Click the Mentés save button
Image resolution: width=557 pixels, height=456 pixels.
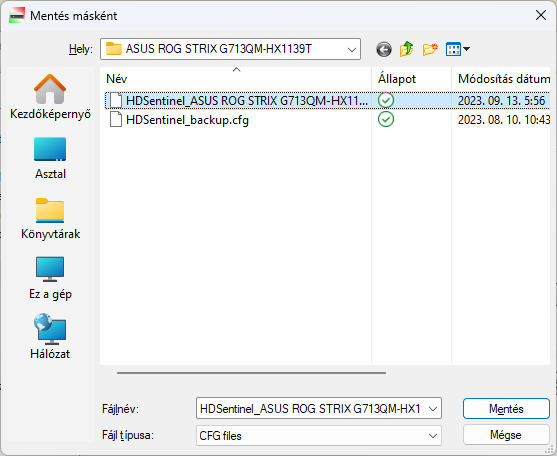pyautogui.click(x=506, y=409)
